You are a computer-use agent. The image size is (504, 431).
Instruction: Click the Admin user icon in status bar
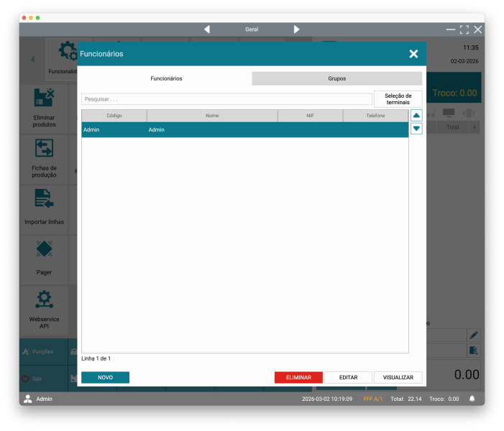pyautogui.click(x=28, y=399)
